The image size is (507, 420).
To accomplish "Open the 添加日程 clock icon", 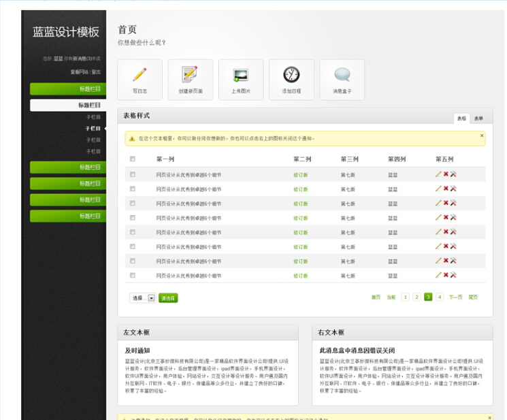I will click(291, 75).
